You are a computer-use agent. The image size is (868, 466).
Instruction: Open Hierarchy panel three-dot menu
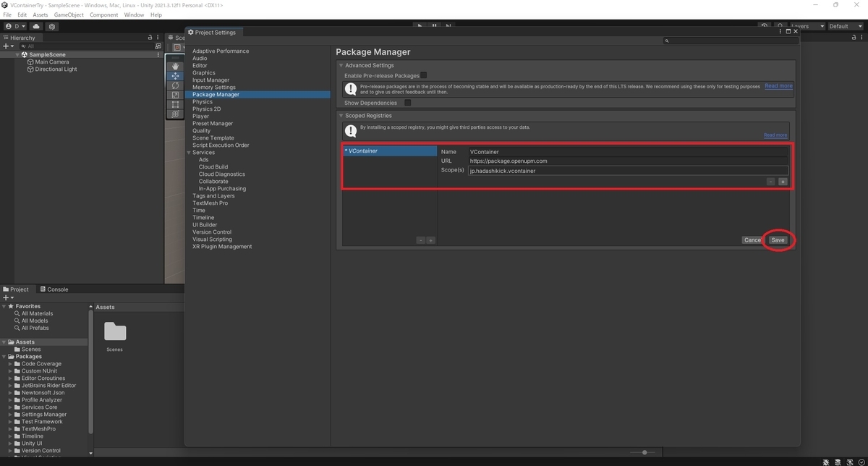tap(158, 38)
